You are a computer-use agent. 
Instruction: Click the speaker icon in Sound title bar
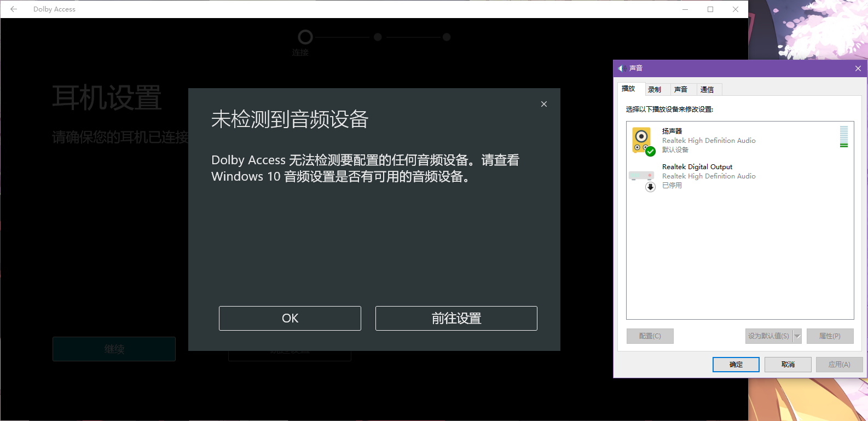click(622, 68)
